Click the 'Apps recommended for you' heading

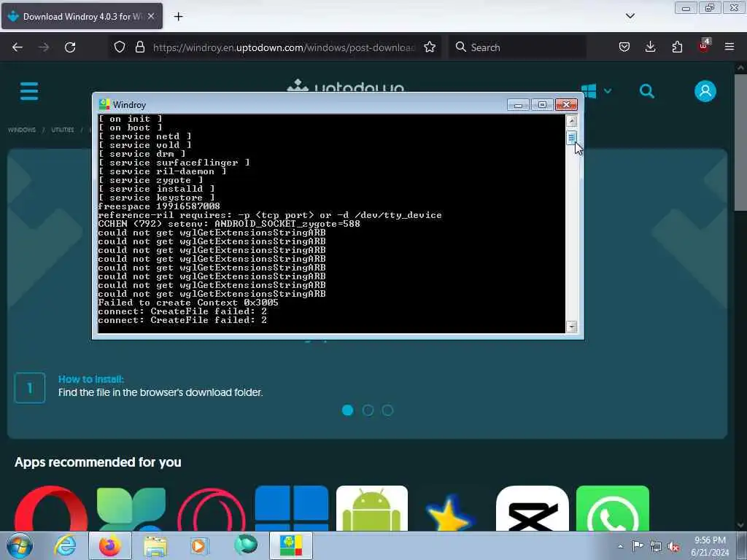[98, 462]
